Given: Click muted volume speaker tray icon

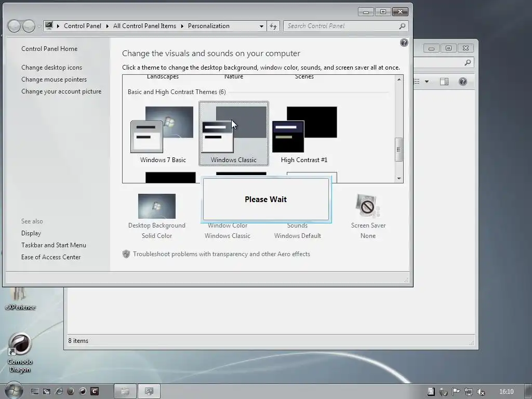Looking at the screenshot, I should click(481, 392).
